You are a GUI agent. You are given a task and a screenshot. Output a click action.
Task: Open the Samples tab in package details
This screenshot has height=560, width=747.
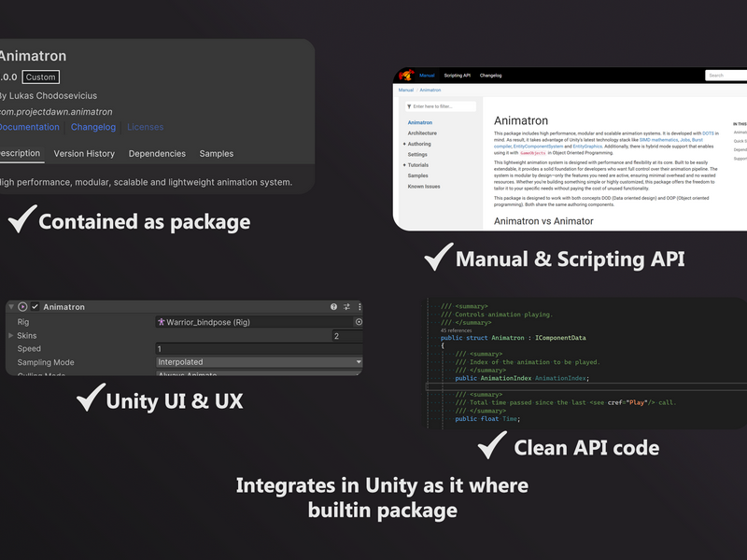[x=217, y=154]
